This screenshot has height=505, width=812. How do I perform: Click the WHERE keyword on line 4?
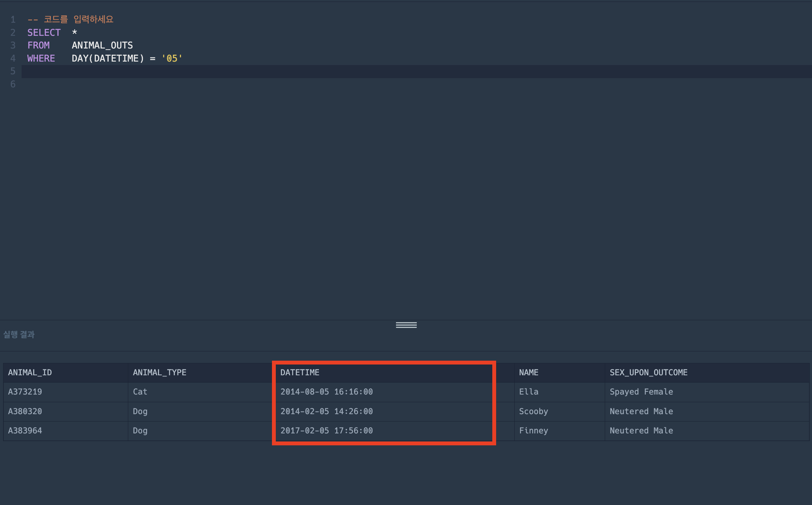41,59
